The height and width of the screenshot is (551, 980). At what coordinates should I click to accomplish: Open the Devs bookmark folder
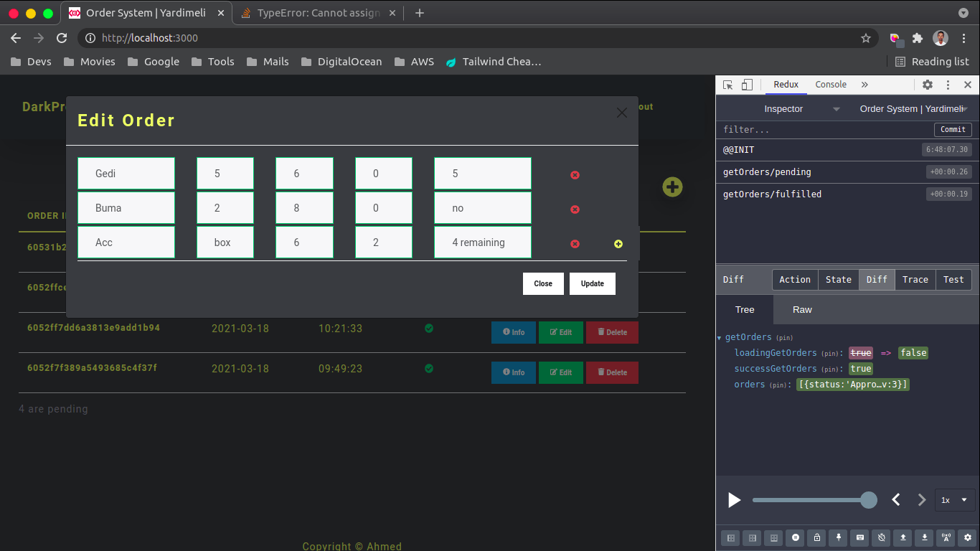click(x=31, y=62)
